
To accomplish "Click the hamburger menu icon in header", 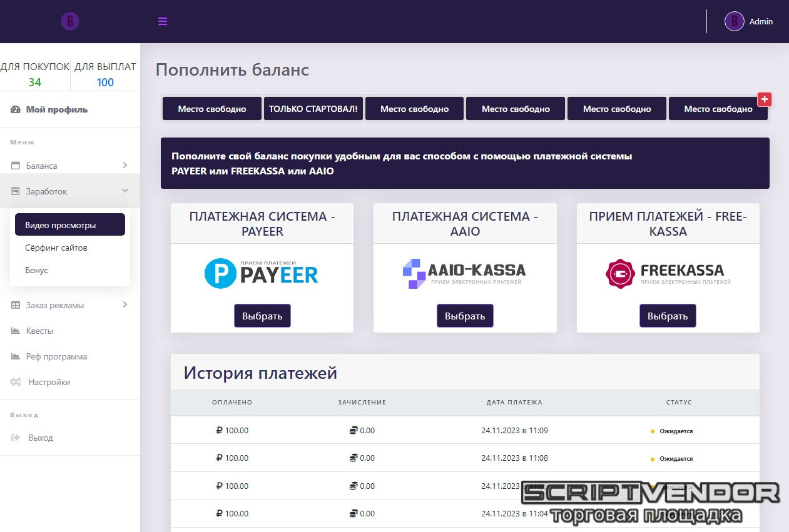I will pyautogui.click(x=163, y=21).
